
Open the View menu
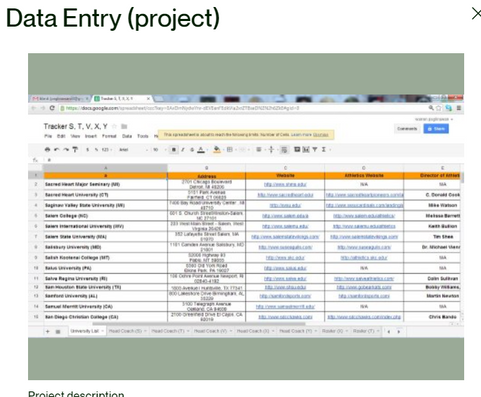75,136
